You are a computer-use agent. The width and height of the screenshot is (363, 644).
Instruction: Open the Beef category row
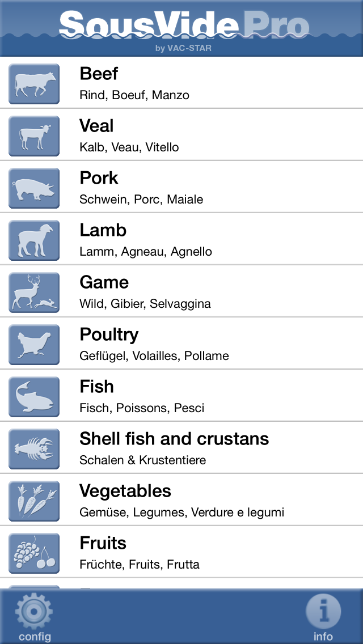(216, 83)
